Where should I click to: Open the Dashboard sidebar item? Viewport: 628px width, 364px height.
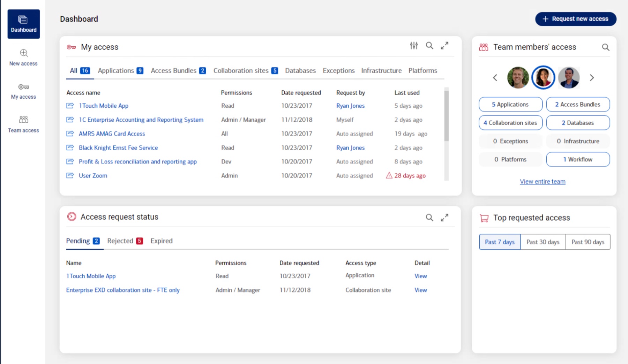[23, 24]
